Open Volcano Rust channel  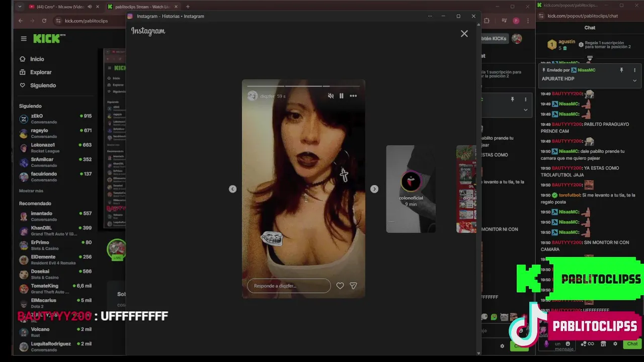click(x=55, y=332)
